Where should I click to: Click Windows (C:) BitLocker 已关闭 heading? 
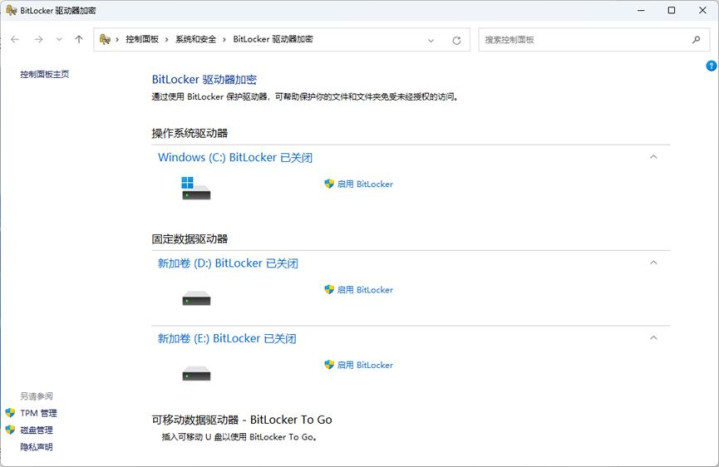pos(235,157)
